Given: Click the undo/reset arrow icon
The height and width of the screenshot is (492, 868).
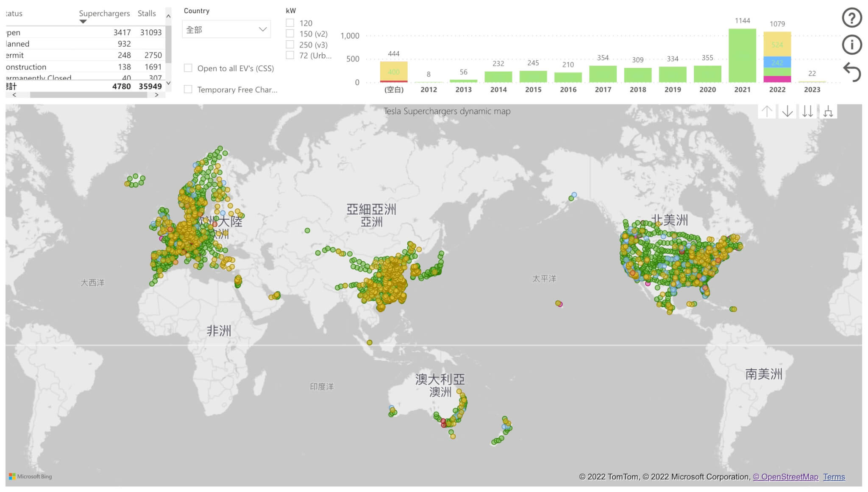Looking at the screenshot, I should 851,72.
